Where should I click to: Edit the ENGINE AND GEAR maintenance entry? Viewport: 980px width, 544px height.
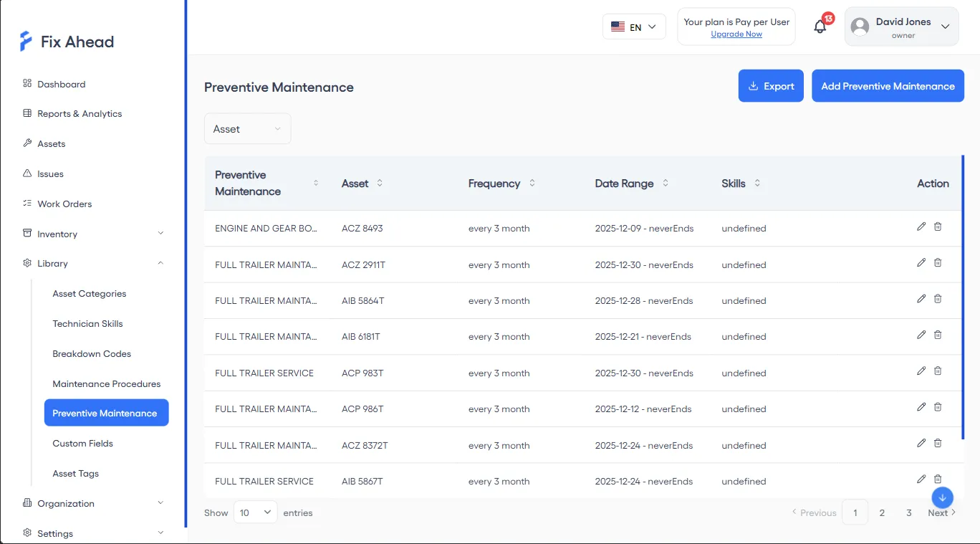coord(921,226)
